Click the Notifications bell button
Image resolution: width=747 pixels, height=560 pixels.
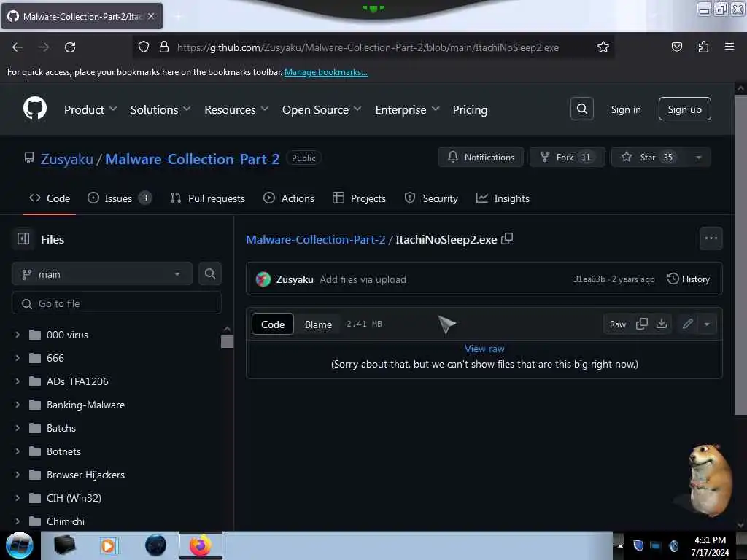click(x=480, y=157)
